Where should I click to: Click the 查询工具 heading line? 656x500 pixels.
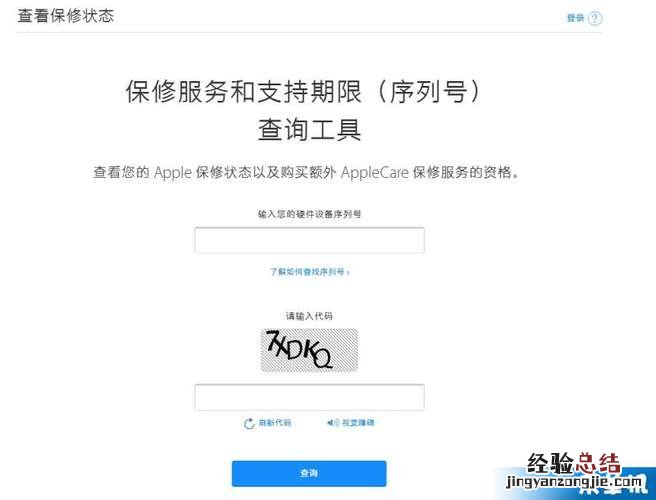click(x=310, y=129)
